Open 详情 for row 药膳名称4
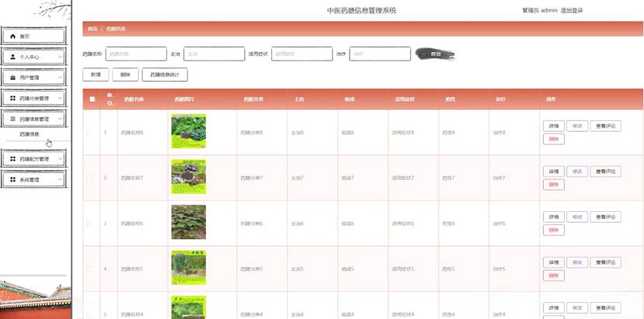The image size is (644, 319). pos(554,308)
